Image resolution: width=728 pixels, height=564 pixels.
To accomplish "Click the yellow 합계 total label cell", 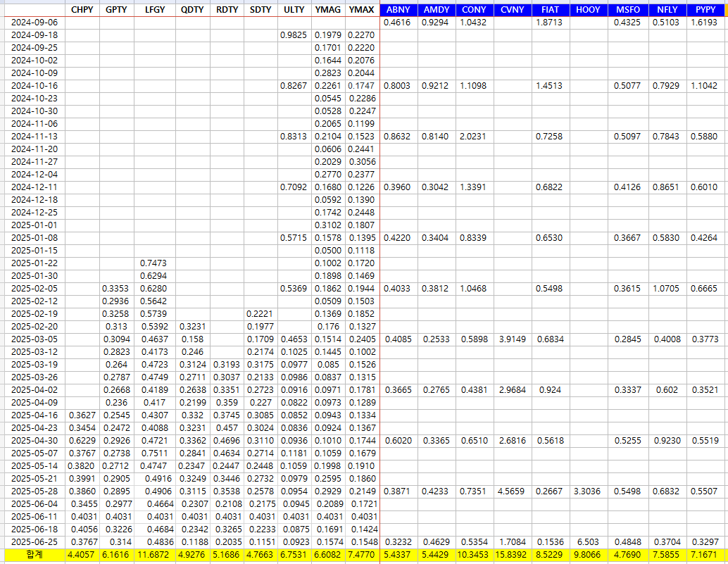I will click(34, 555).
